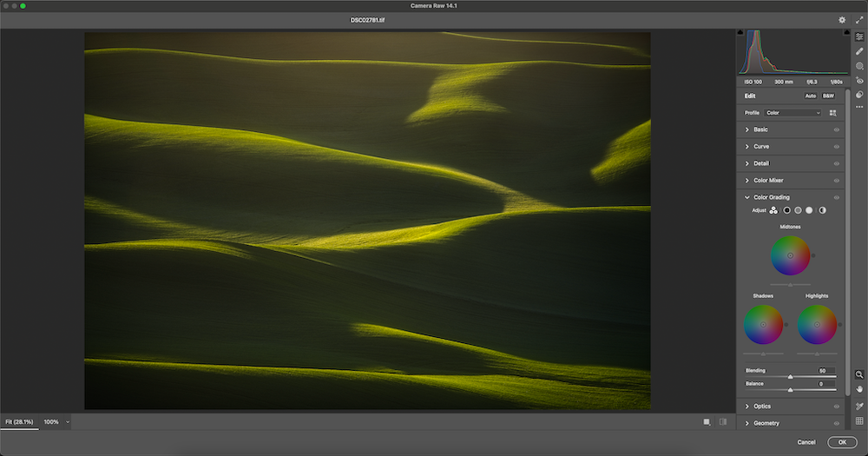Open the Profile dropdown set to Color

click(793, 113)
